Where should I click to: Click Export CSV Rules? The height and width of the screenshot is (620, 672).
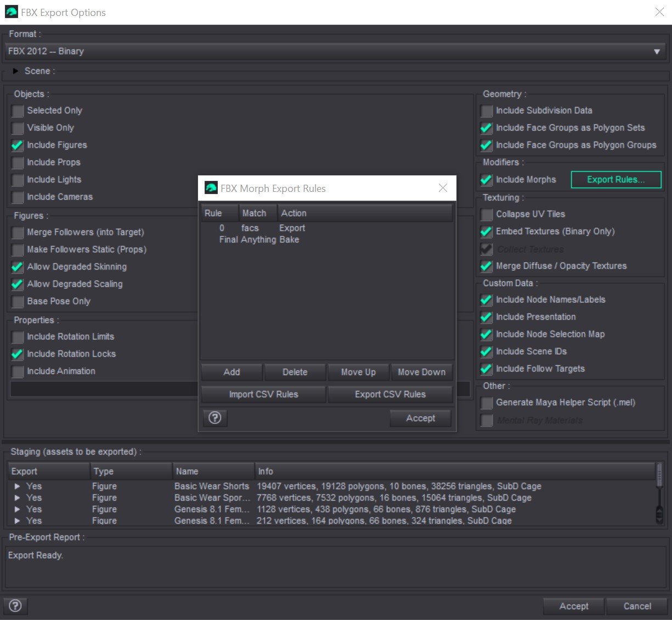click(x=390, y=394)
